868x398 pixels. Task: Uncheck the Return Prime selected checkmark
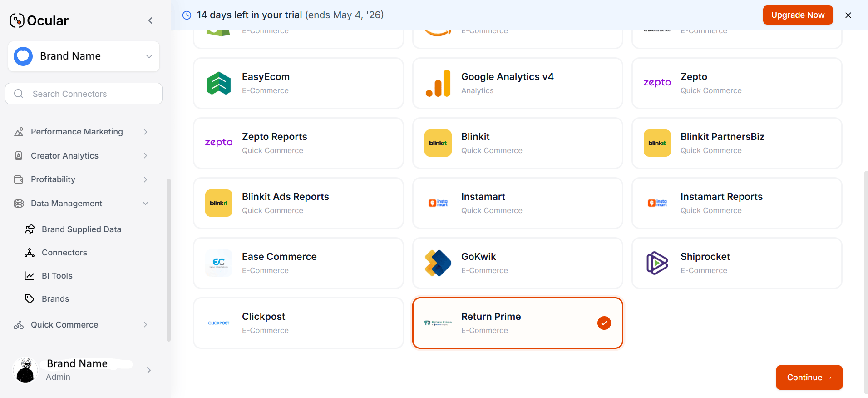[x=604, y=323]
